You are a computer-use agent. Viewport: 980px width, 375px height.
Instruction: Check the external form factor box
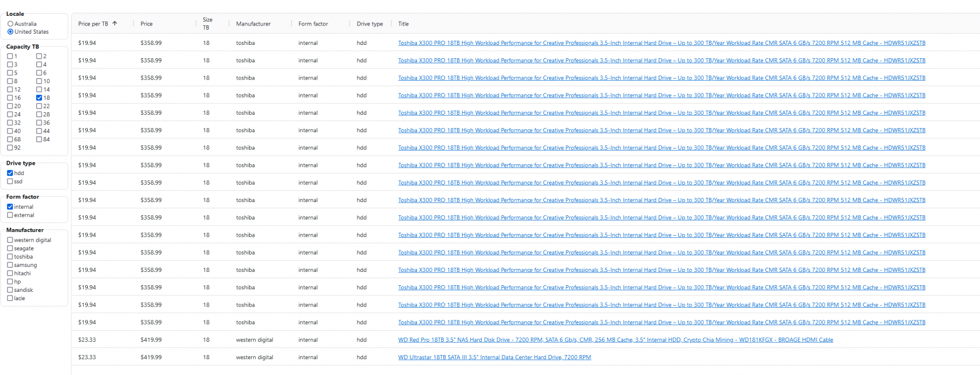point(10,215)
